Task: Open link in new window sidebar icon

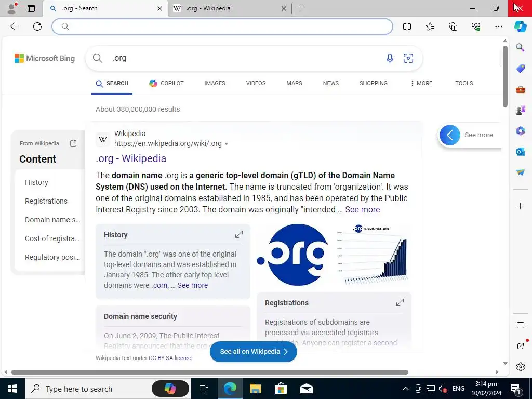Action: [520, 346]
